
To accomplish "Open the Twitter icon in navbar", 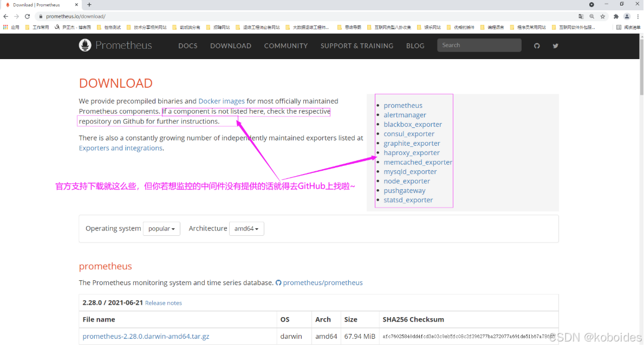I will click(555, 46).
